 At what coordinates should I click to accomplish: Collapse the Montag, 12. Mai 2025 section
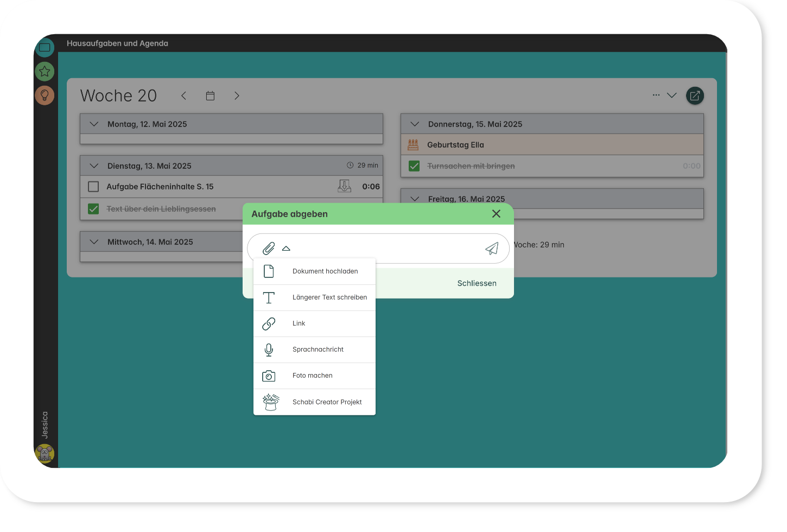tap(94, 124)
